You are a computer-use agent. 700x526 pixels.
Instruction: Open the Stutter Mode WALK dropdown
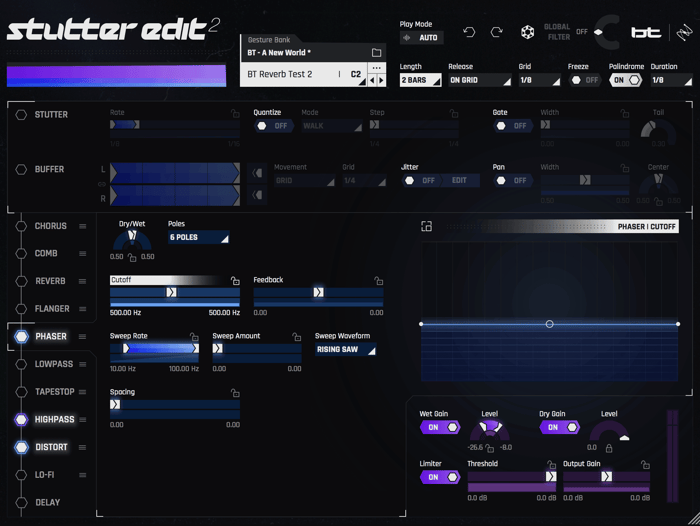pyautogui.click(x=332, y=126)
